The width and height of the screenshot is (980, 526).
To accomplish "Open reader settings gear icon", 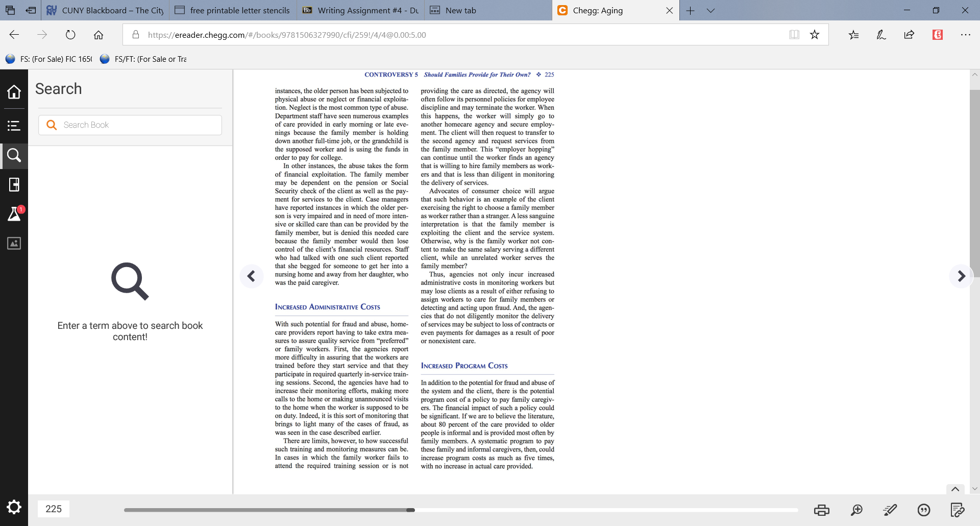I will coord(14,507).
